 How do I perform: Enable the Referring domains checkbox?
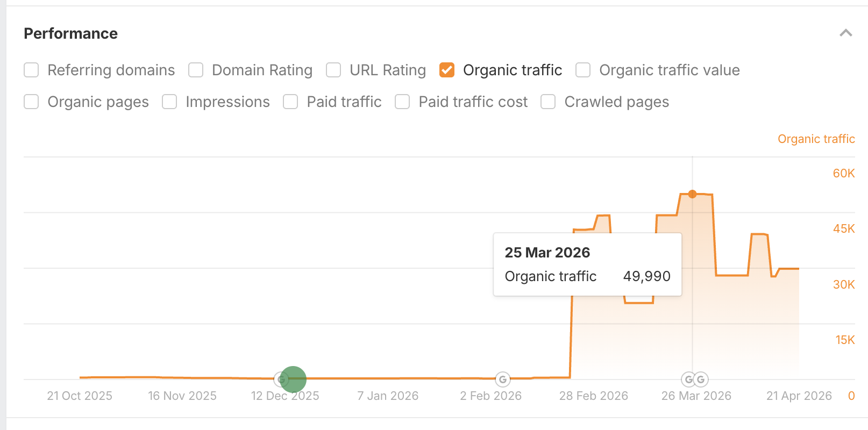[x=31, y=70]
